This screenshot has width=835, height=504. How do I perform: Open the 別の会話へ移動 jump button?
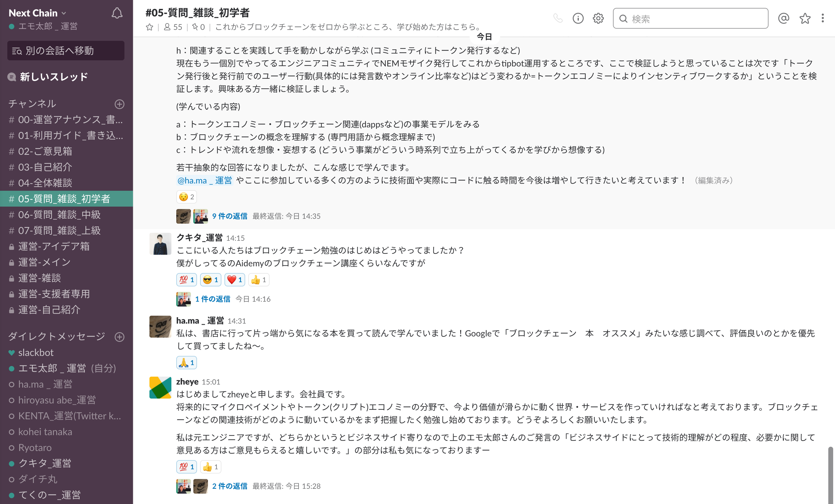[x=66, y=51]
